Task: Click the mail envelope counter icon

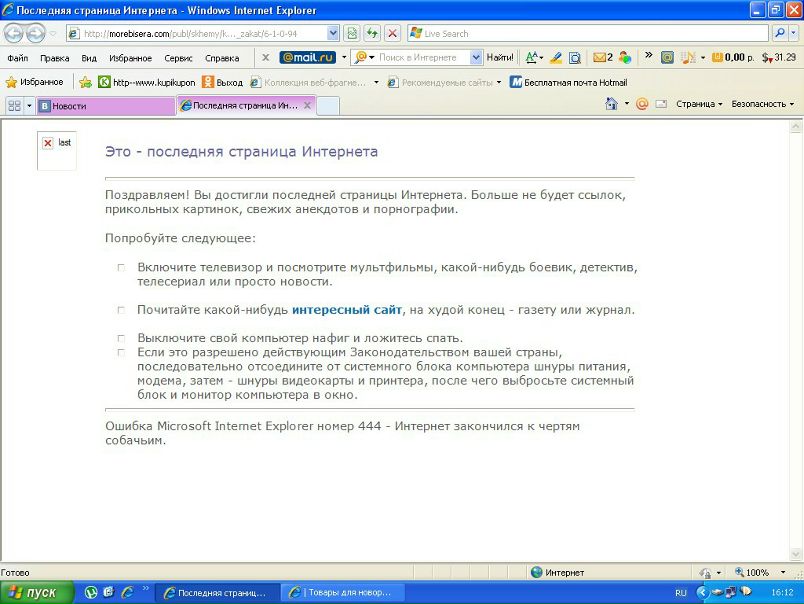Action: pos(600,58)
